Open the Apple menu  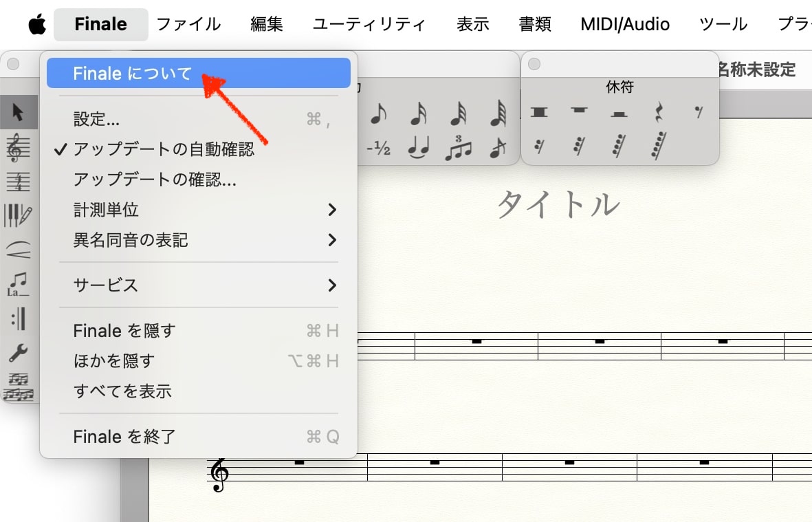point(36,24)
